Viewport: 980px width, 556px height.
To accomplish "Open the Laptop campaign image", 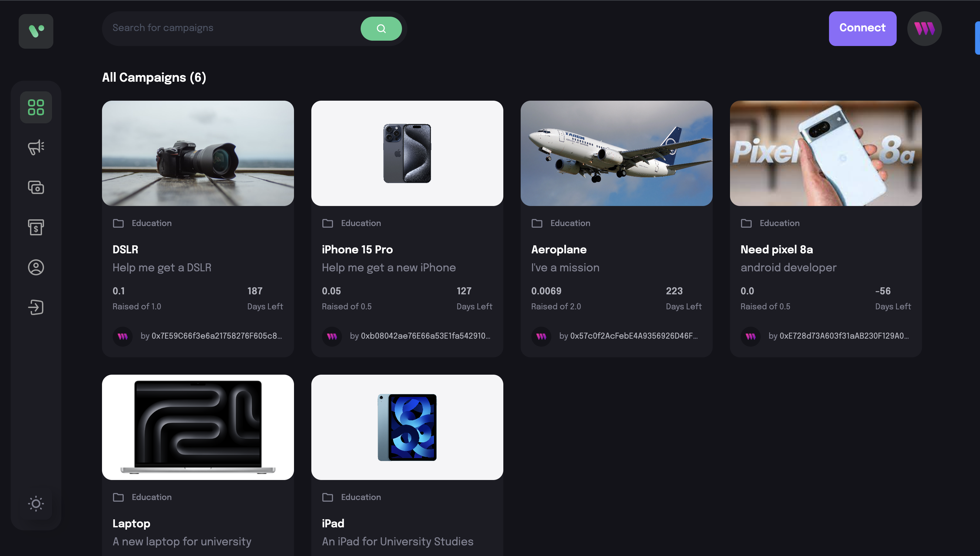I will click(198, 427).
